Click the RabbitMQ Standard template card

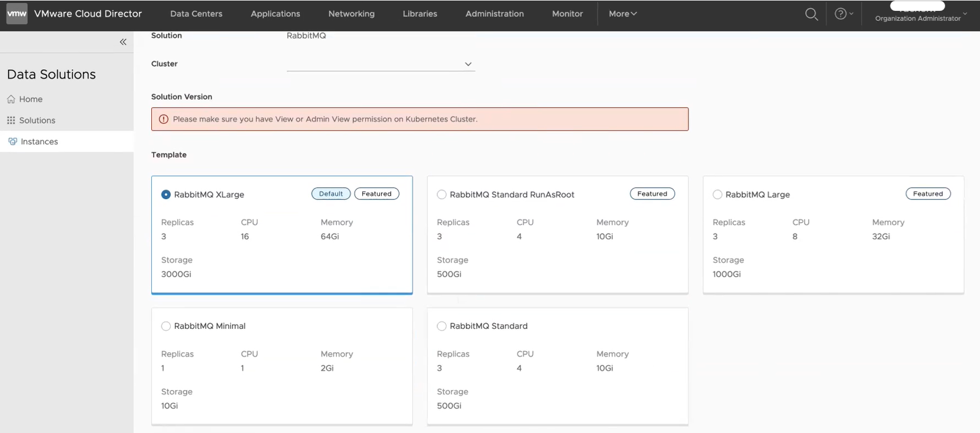click(x=557, y=367)
